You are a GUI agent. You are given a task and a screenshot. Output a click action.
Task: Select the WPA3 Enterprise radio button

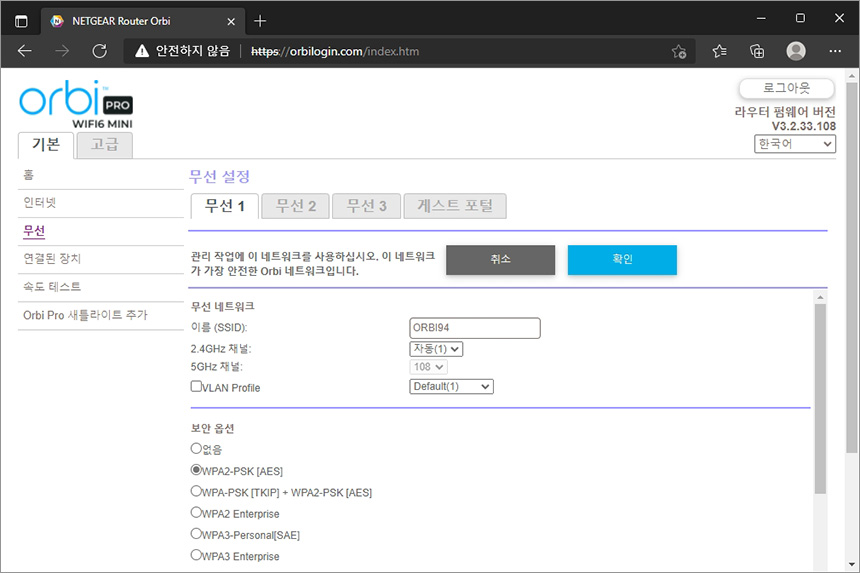coord(196,554)
